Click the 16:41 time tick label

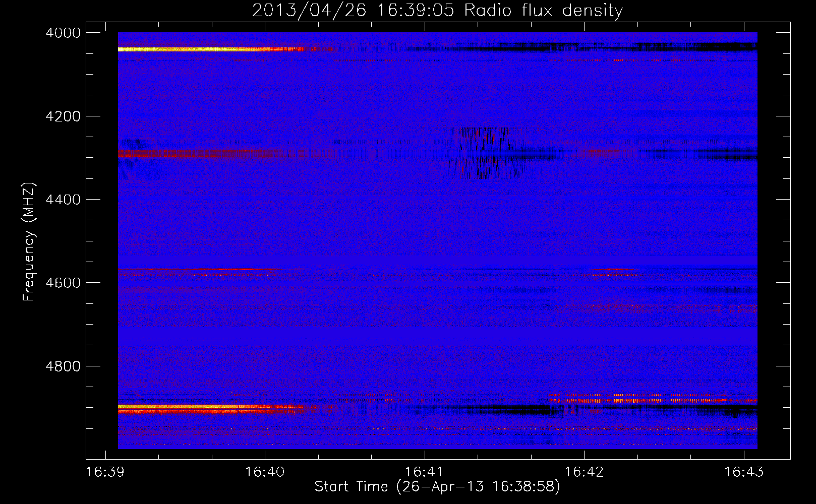[425, 472]
